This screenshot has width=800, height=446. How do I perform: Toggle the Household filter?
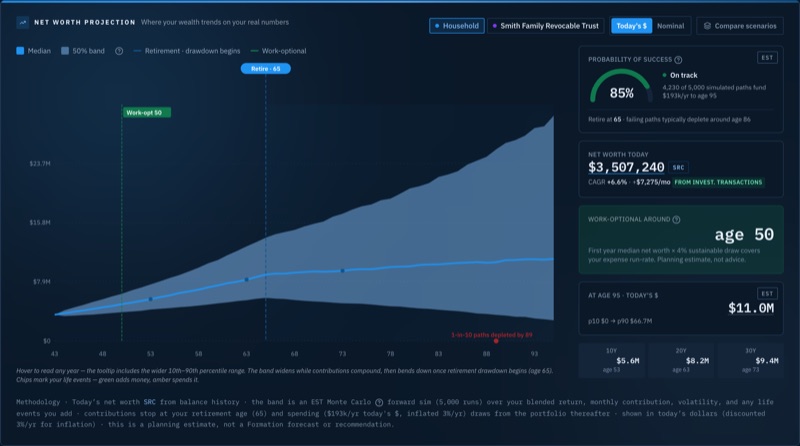457,26
